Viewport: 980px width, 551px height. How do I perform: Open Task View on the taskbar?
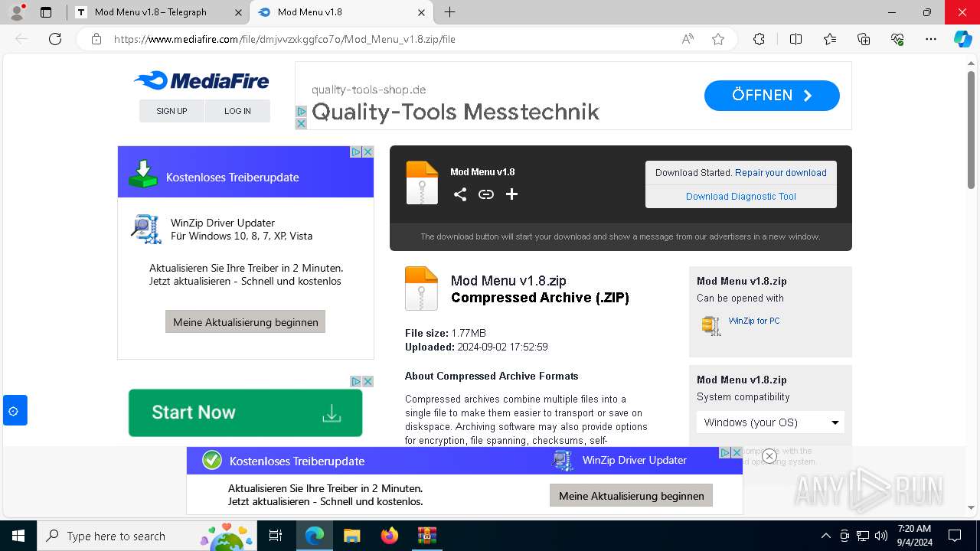(276, 536)
